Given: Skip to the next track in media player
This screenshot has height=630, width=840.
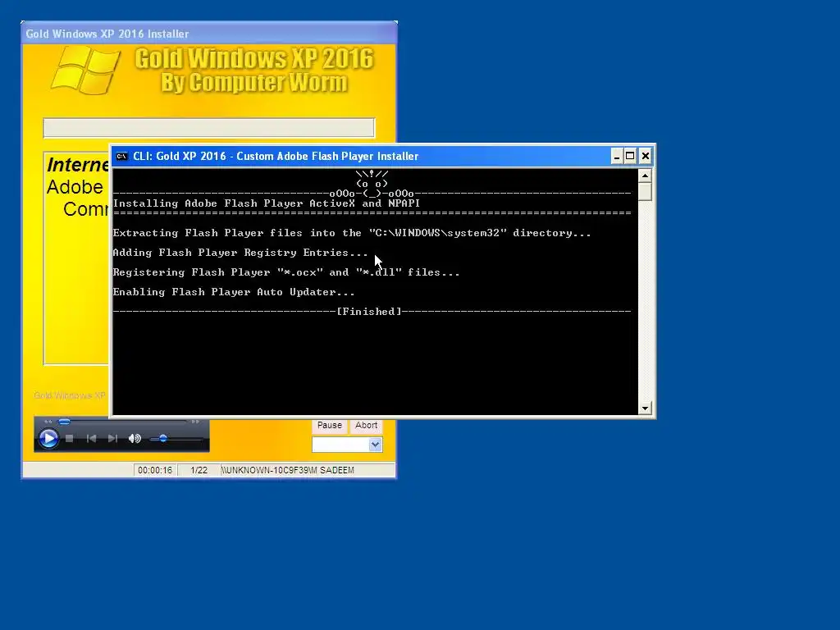Looking at the screenshot, I should [112, 438].
